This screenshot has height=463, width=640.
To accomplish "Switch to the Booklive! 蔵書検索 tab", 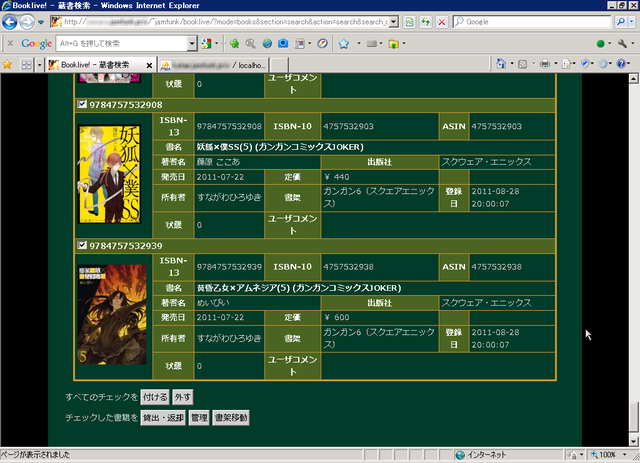I will pos(95,65).
